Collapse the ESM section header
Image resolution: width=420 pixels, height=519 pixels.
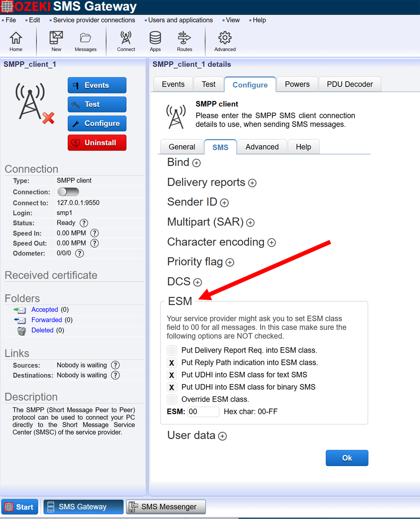pos(180,301)
